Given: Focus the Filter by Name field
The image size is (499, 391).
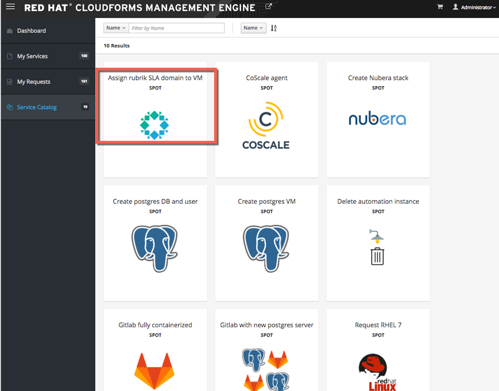Looking at the screenshot, I should point(177,28).
